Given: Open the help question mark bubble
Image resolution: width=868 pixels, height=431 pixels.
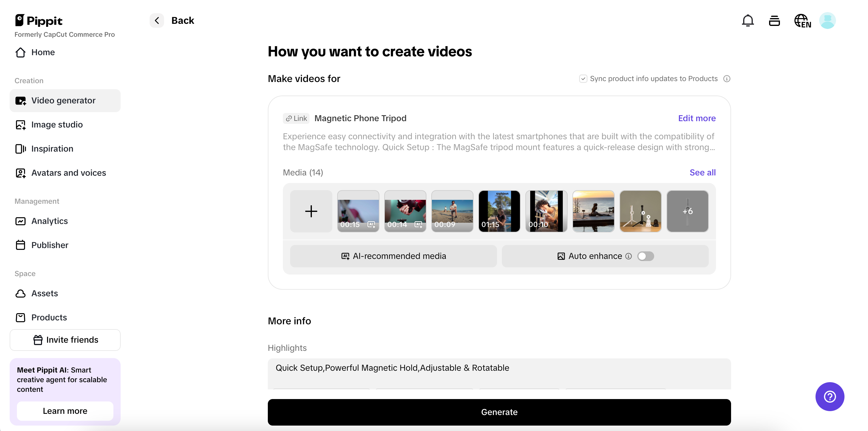Looking at the screenshot, I should [x=829, y=397].
